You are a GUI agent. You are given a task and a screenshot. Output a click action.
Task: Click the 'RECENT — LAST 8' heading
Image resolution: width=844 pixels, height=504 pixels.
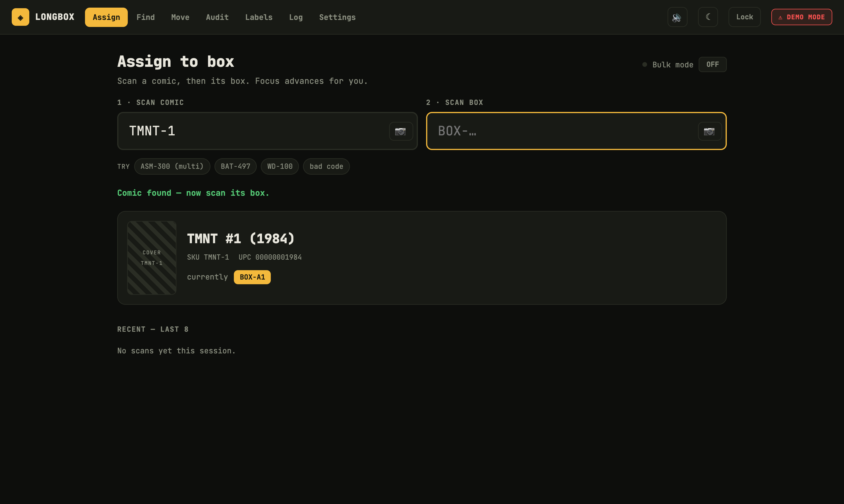click(x=153, y=329)
